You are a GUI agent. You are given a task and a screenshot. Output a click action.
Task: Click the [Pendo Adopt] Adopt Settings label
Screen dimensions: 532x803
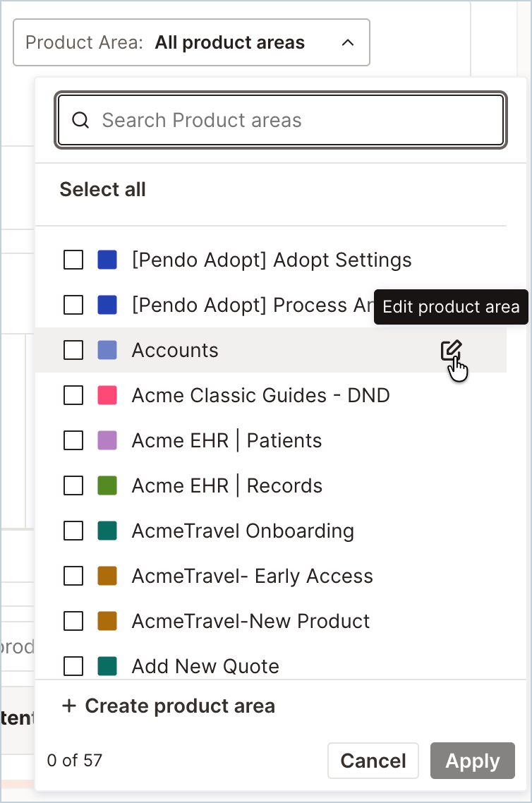(x=272, y=260)
